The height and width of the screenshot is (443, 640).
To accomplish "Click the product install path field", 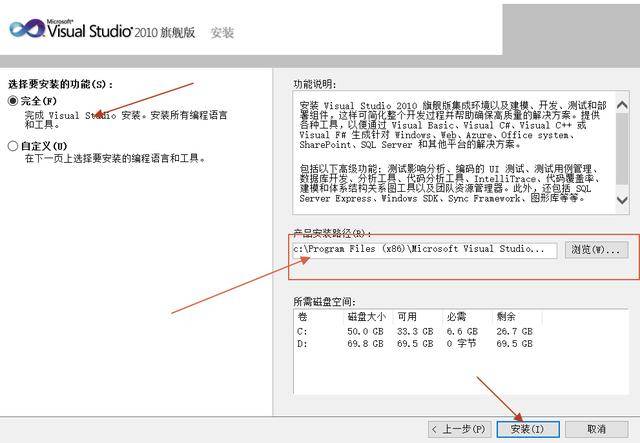I will coord(424,249).
